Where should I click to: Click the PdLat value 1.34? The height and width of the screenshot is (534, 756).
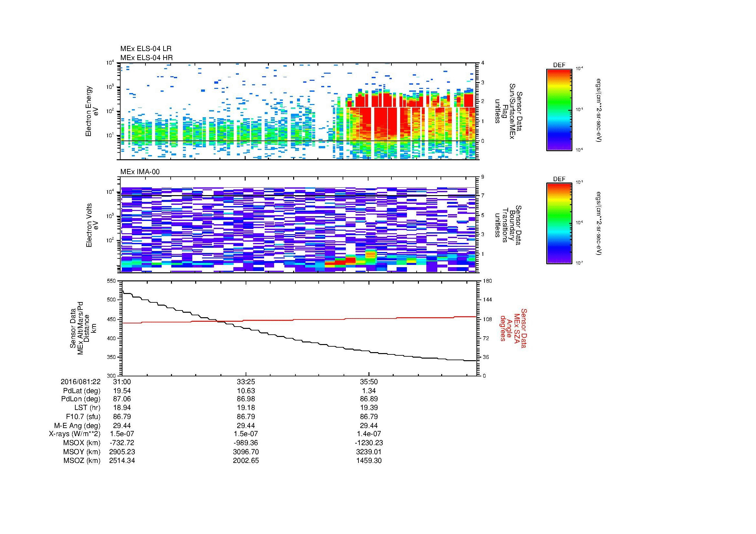[369, 391]
